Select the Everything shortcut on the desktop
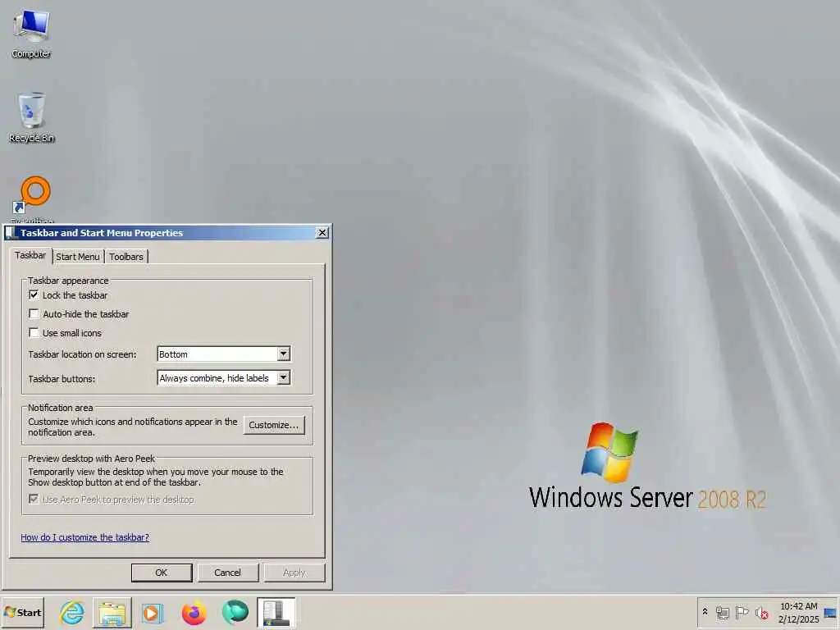840x630 pixels. coord(32,199)
